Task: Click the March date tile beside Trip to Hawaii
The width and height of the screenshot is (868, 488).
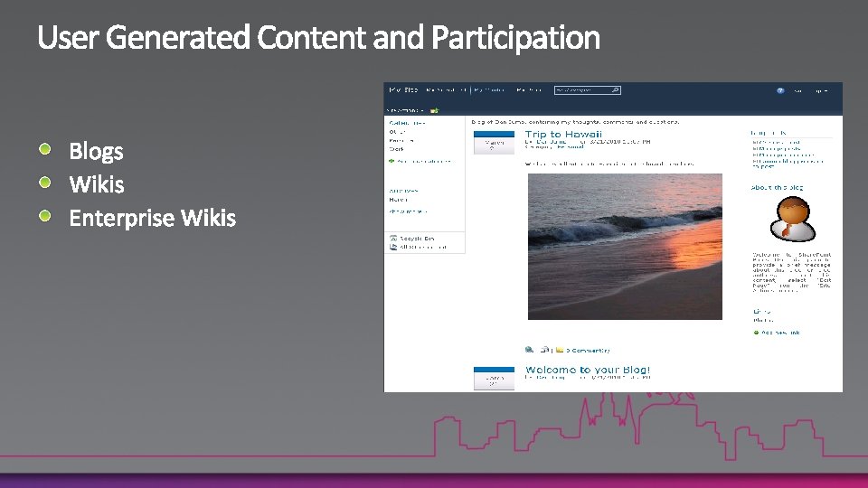Action: coord(494,142)
